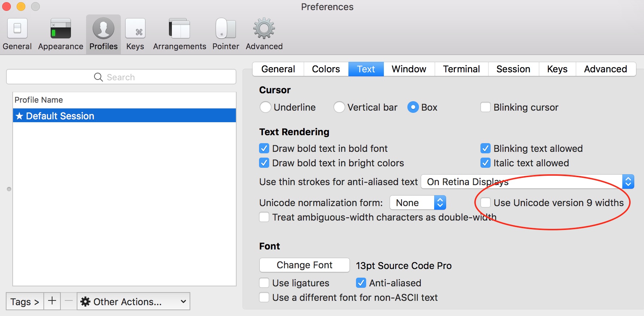The image size is (644, 316).
Task: Switch to the Terminal tab
Action: [461, 69]
